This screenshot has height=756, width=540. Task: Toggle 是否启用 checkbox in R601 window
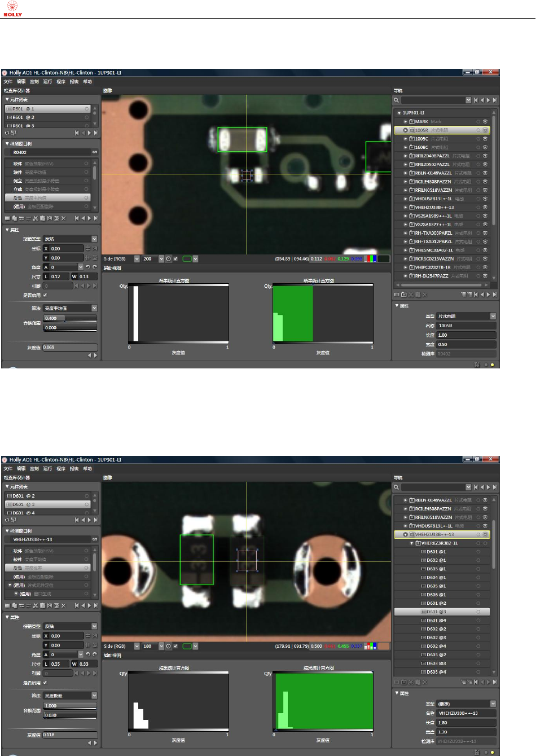point(45,295)
